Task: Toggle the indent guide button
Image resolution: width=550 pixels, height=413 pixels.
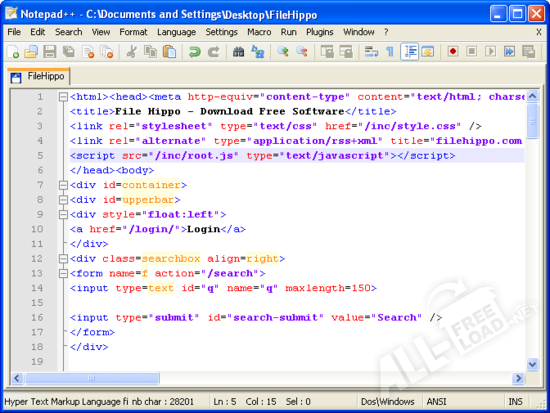Action: [410, 52]
